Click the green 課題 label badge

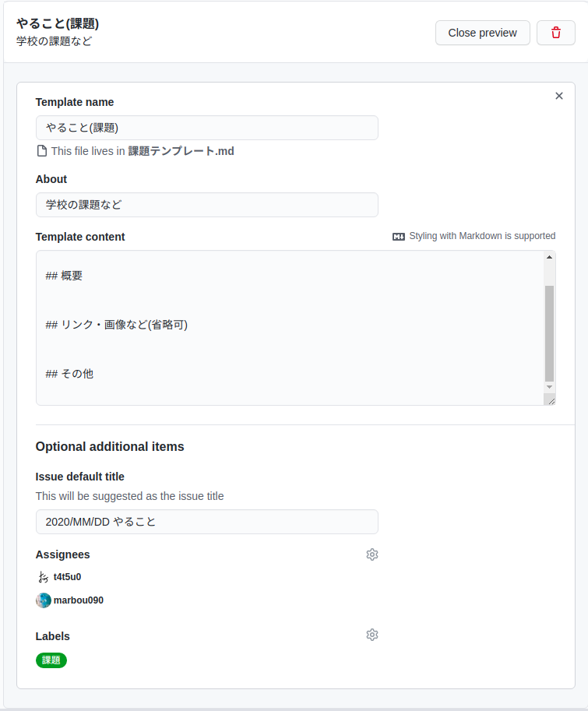[x=51, y=660]
